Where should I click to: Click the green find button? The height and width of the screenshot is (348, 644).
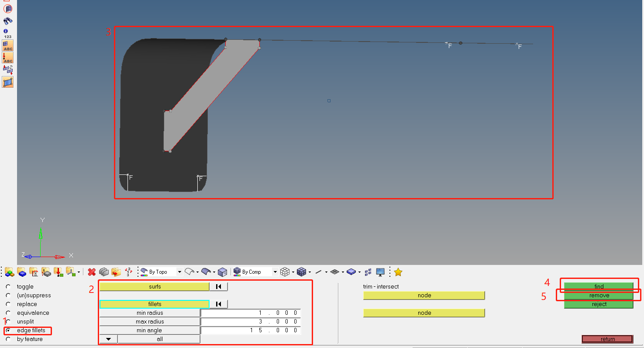(599, 287)
